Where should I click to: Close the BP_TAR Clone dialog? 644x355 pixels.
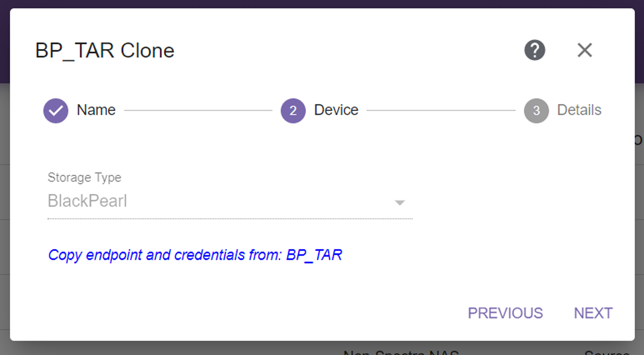pyautogui.click(x=584, y=50)
